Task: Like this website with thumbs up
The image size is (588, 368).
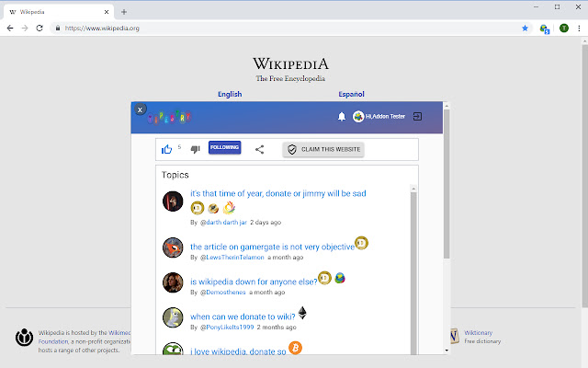Action: tap(166, 149)
